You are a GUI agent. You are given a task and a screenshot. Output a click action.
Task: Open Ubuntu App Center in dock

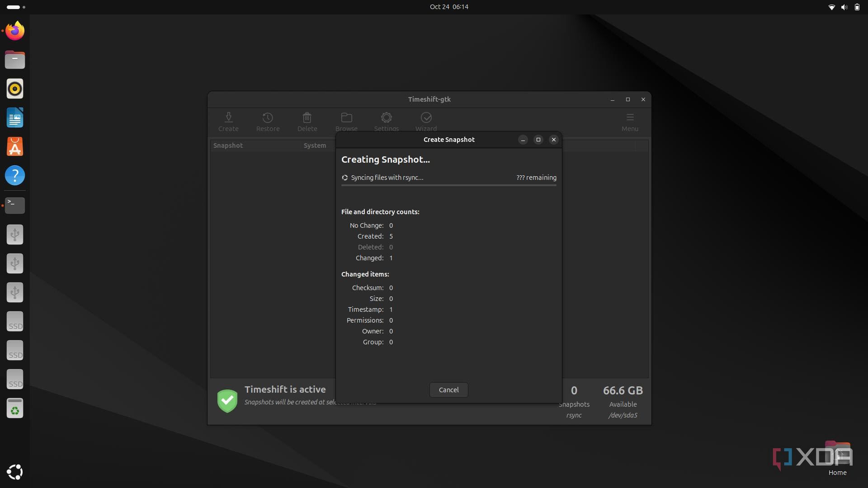15,147
